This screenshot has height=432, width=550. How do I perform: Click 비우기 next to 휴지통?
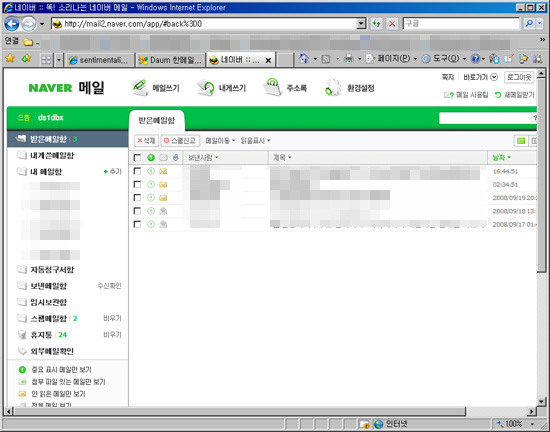click(112, 335)
